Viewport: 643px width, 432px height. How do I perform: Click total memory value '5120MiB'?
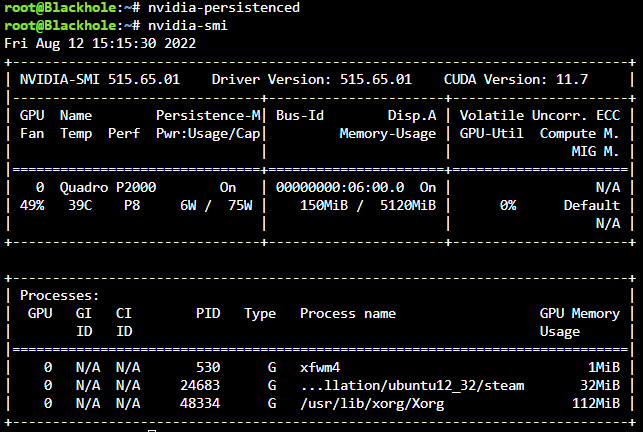(x=408, y=205)
